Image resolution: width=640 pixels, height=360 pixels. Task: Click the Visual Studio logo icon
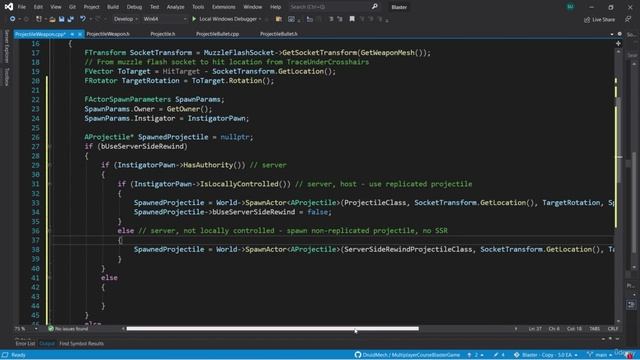(9, 7)
